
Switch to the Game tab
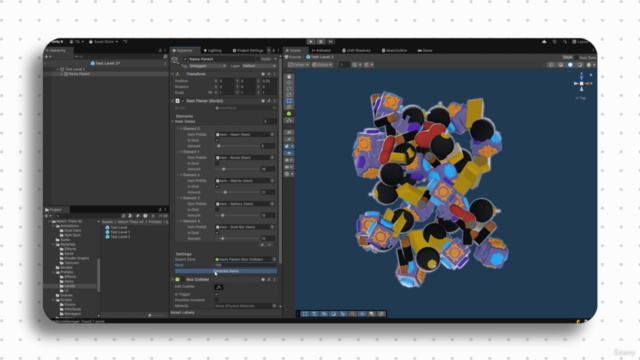click(x=425, y=51)
